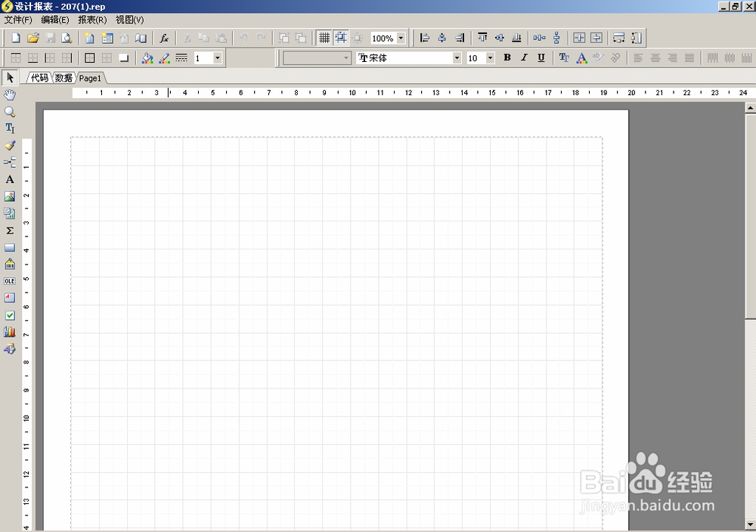Select the Copy Format brush tool
This screenshot has height=532, width=756.
point(10,146)
